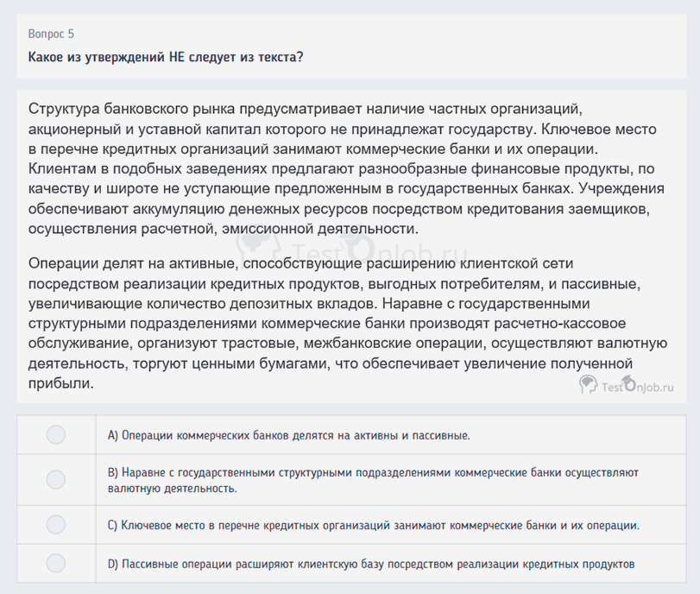Screen dimensions: 700x594
Task: Click the row containing option A
Action: tap(345, 436)
